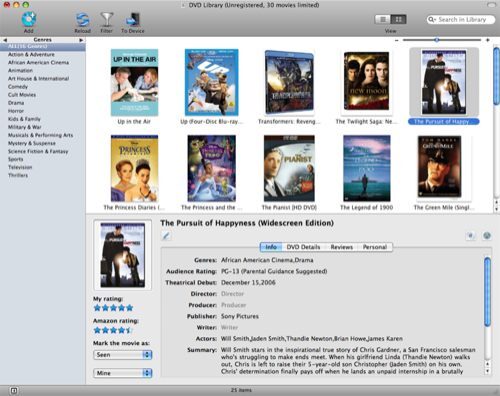This screenshot has width=500, height=396.
Task: Open the Reviews tab
Action: (342, 247)
